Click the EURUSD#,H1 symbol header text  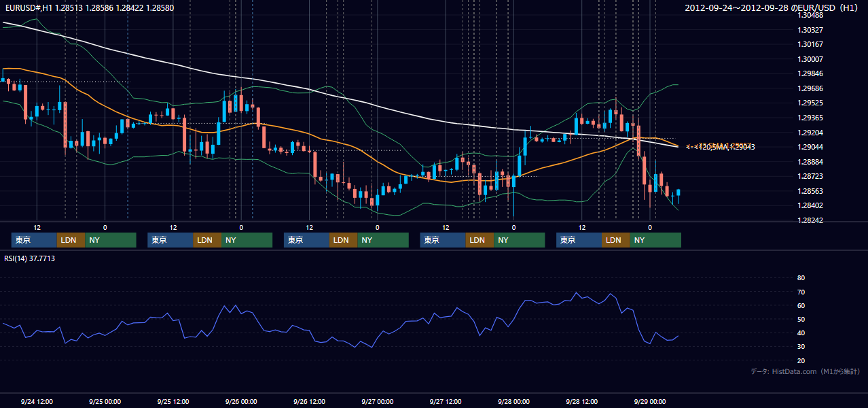[x=90, y=8]
